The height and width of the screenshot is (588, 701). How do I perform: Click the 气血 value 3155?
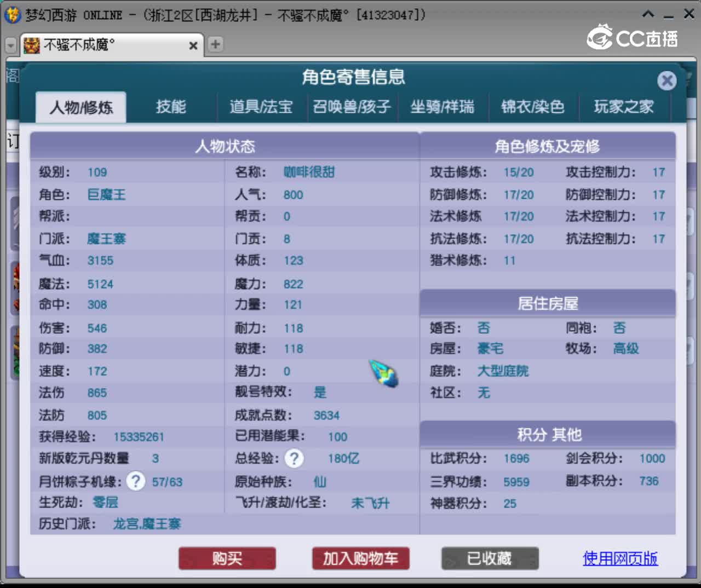point(100,261)
